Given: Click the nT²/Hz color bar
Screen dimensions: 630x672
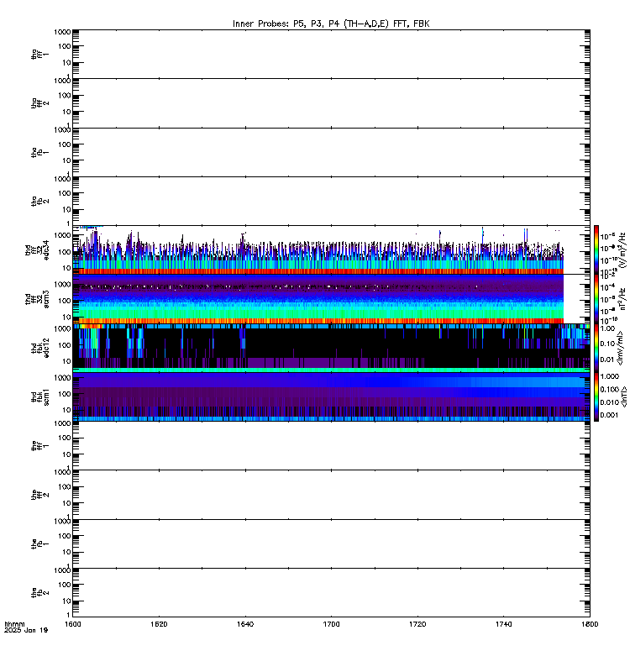Looking at the screenshot, I should click(596, 299).
